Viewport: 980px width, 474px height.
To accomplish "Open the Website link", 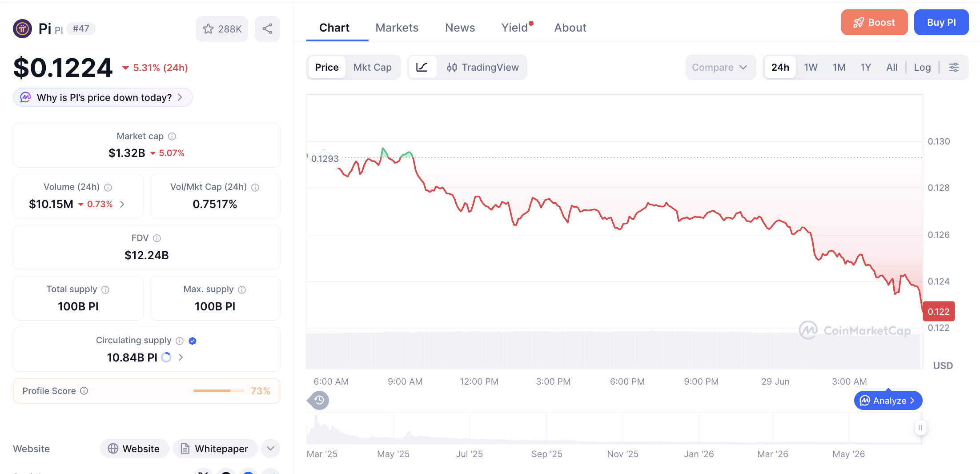I will point(134,449).
